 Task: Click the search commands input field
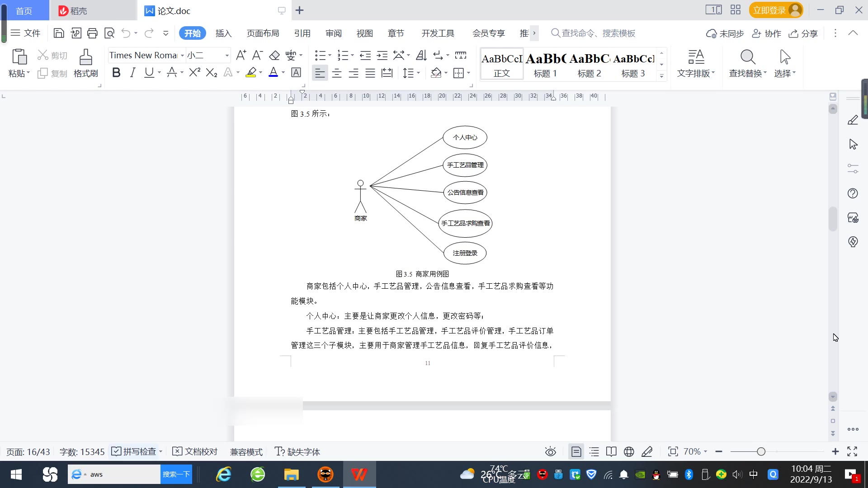[598, 33]
